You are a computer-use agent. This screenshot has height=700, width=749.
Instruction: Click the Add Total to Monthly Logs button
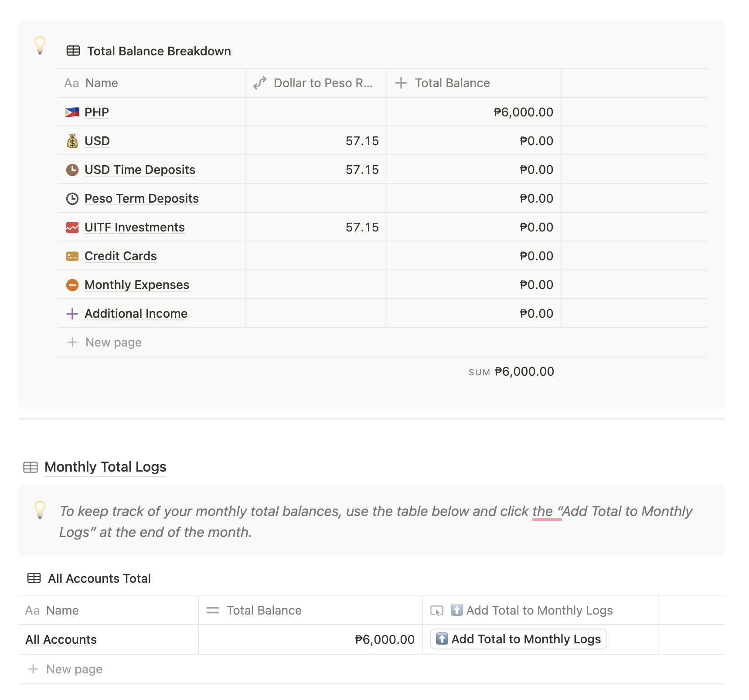pyautogui.click(x=518, y=639)
